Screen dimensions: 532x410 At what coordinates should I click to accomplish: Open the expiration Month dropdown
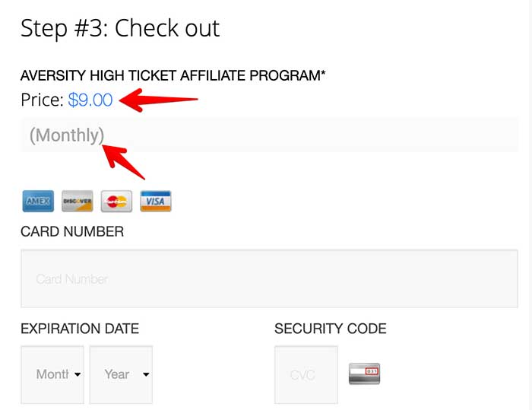52,375
